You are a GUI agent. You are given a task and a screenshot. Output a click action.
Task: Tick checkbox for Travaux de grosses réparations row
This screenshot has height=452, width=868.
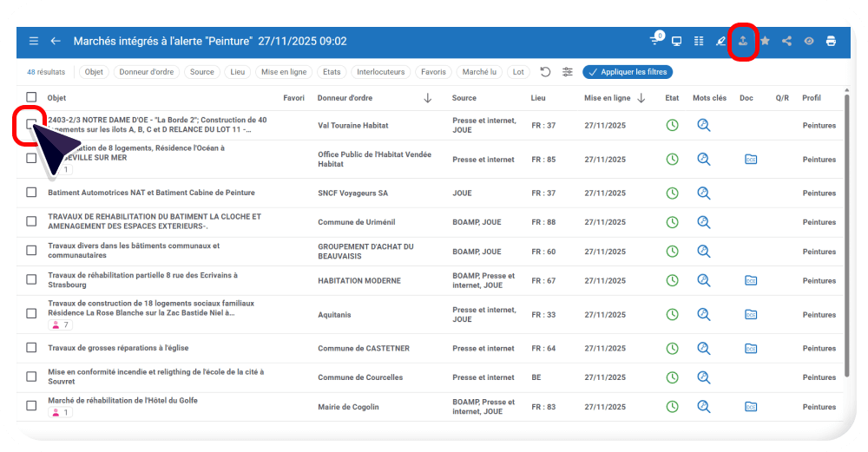click(x=31, y=348)
